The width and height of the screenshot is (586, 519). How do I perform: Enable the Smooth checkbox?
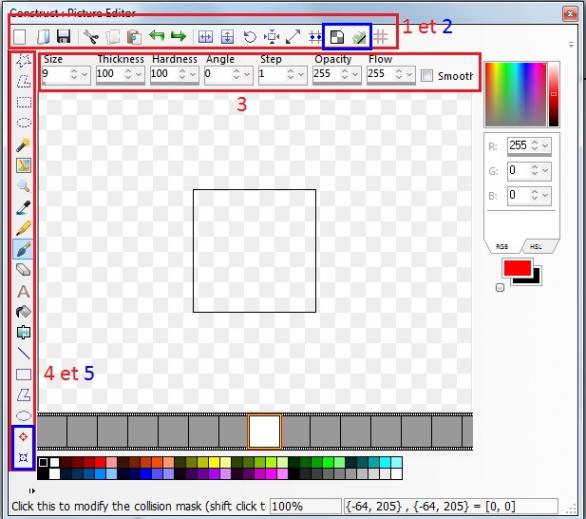(426, 75)
